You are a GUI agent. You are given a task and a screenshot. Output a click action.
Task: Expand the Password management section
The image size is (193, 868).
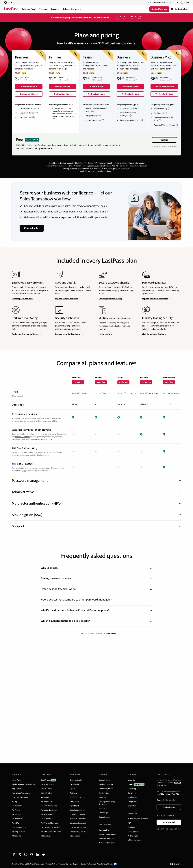179,480
